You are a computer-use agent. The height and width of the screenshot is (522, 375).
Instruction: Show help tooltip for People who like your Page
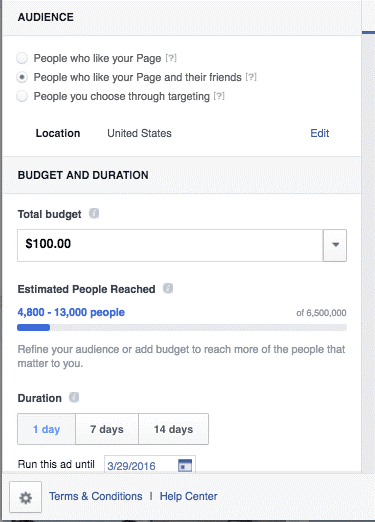point(171,58)
